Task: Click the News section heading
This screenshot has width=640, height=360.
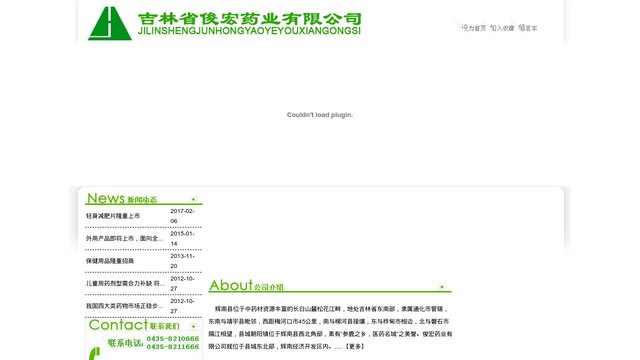Action: pyautogui.click(x=122, y=198)
